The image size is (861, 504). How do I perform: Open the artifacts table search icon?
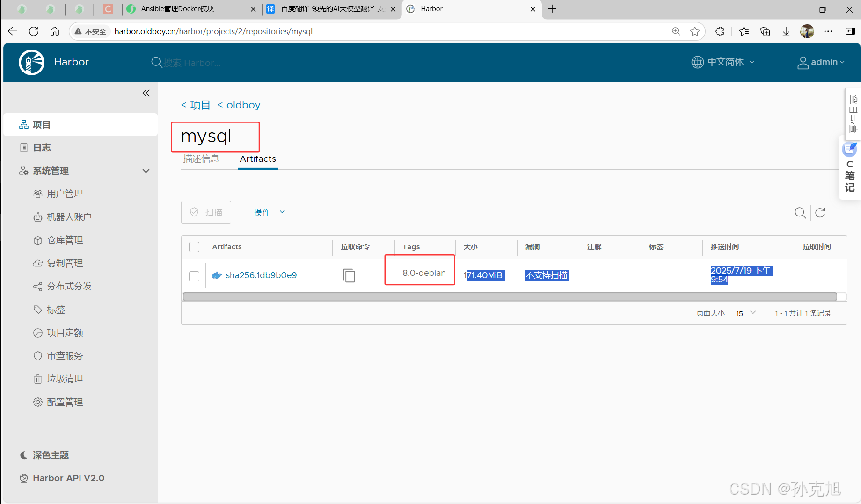pyautogui.click(x=800, y=213)
